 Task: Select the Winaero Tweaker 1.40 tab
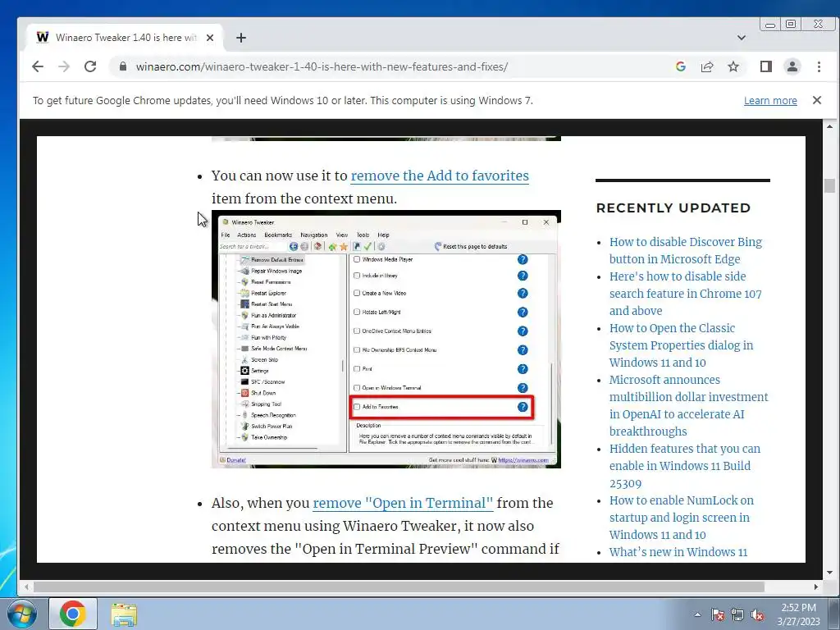pos(125,38)
